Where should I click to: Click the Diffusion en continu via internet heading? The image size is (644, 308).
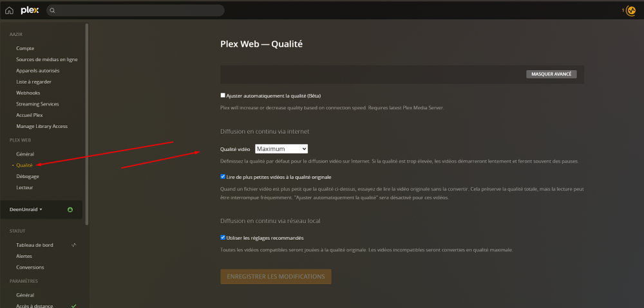265,132
